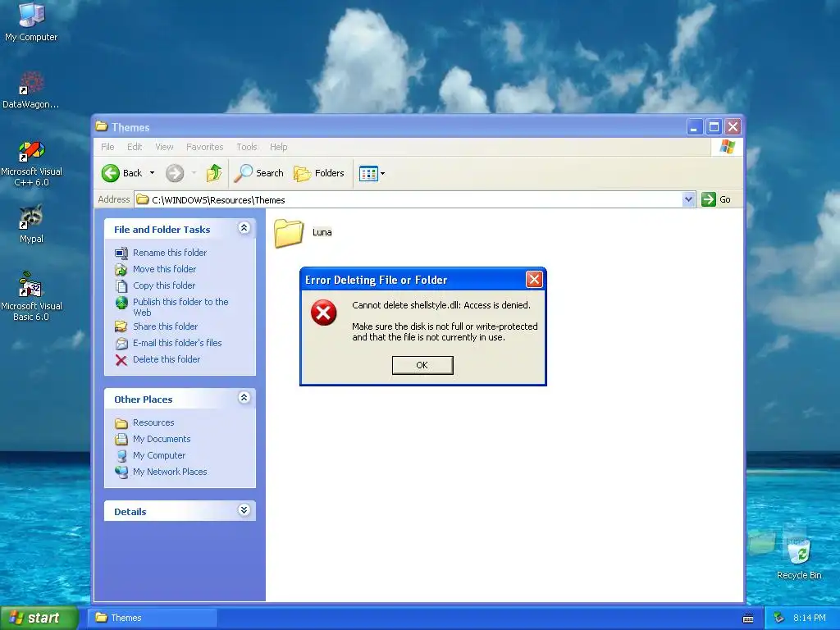This screenshot has width=840, height=630.
Task: Close the Error Deleting File dialog
Action: (534, 279)
